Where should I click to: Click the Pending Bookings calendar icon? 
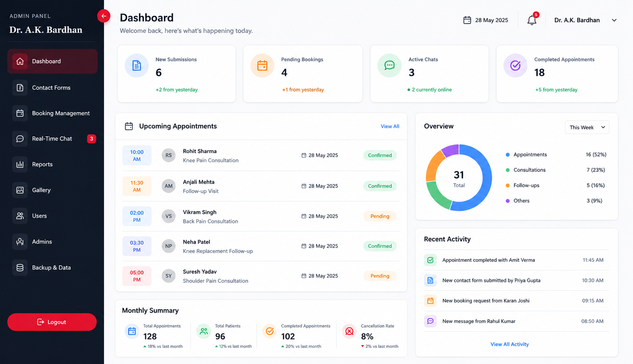(262, 66)
